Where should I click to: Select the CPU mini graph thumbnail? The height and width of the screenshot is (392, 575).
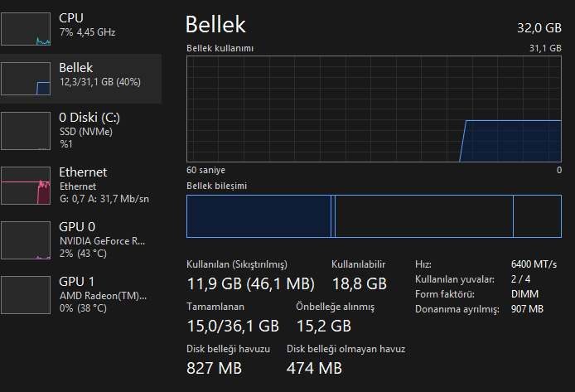(26, 29)
